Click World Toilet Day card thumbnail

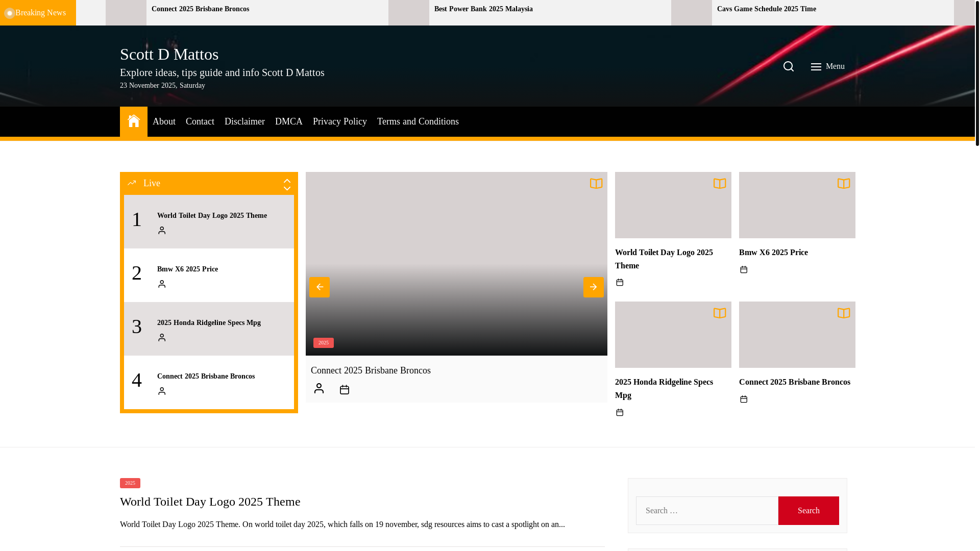click(673, 205)
